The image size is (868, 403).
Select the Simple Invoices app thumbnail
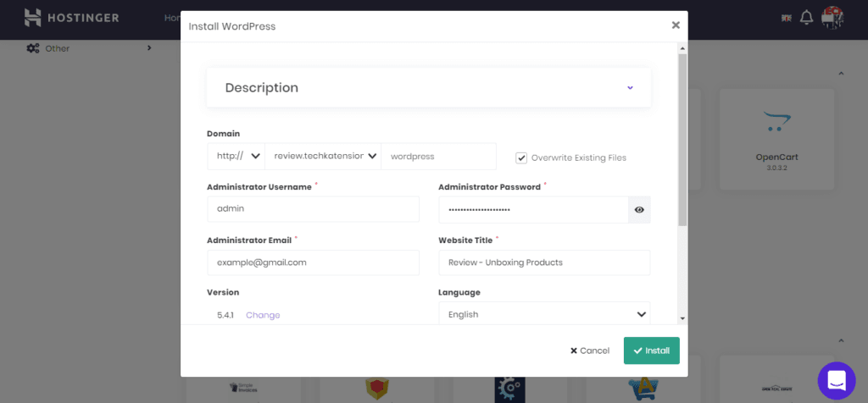tap(243, 387)
